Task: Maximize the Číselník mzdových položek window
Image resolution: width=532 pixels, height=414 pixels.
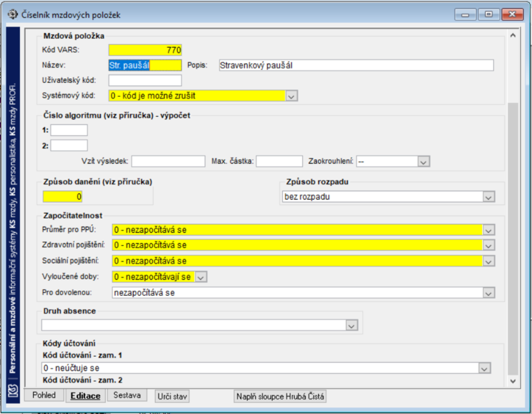Action: click(488, 15)
